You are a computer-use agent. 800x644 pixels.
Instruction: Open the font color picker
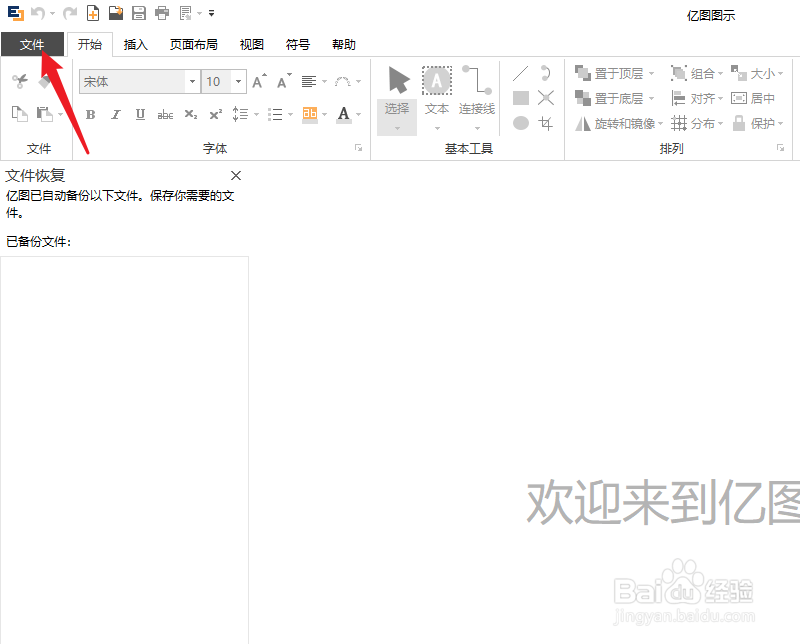(343, 115)
